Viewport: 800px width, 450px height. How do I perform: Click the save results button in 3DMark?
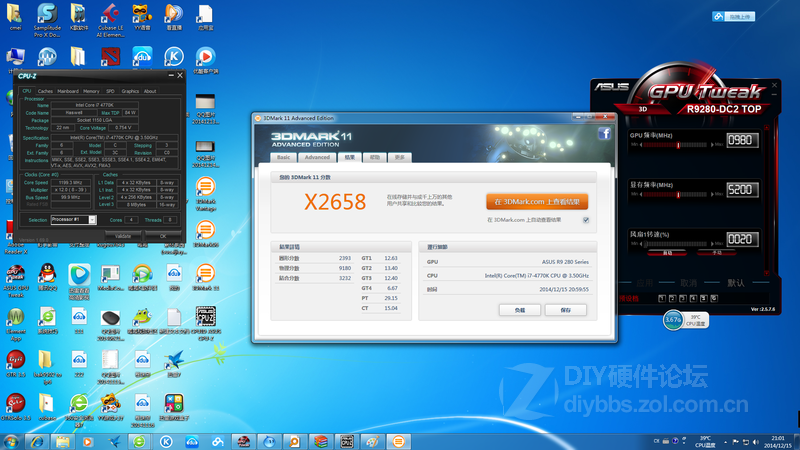(566, 310)
